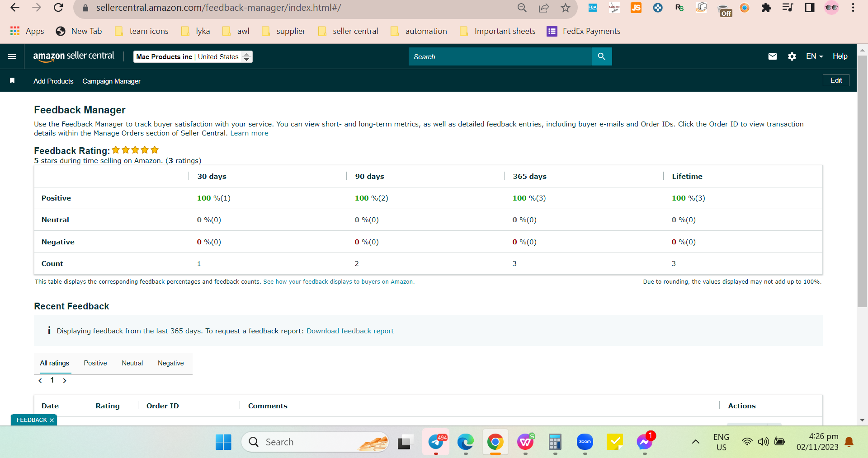Toggle the browser side panel icon
The width and height of the screenshot is (868, 458).
[x=809, y=8]
